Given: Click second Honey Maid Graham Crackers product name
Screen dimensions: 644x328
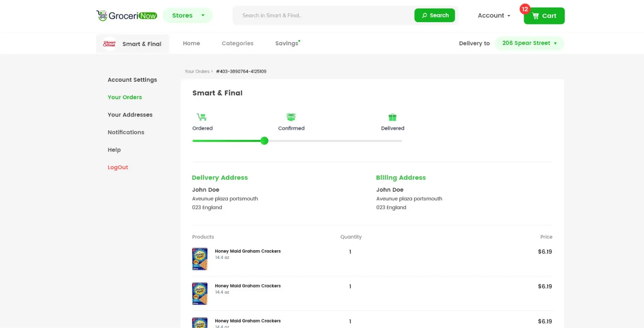Looking at the screenshot, I should click(248, 286).
